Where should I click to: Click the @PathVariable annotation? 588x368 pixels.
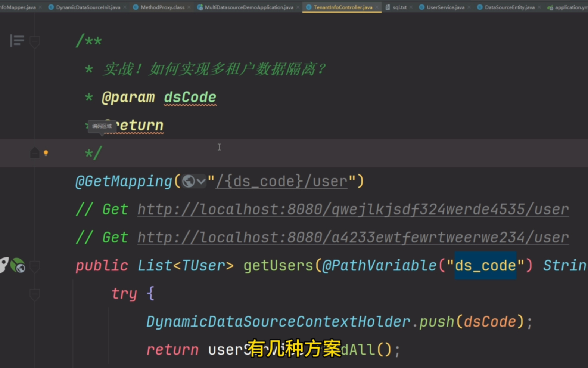pyautogui.click(x=379, y=266)
